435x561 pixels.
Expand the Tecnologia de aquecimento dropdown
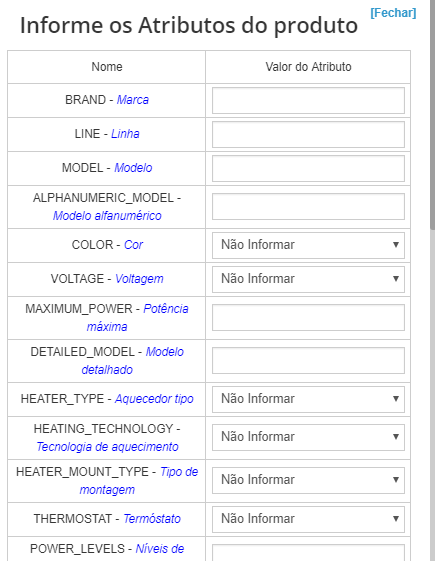308,437
